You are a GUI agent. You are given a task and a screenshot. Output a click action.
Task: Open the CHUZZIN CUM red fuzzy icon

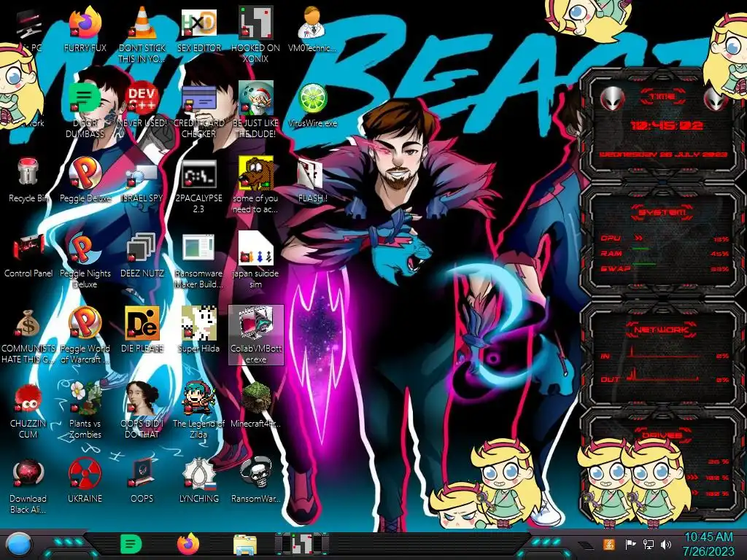pos(28,411)
